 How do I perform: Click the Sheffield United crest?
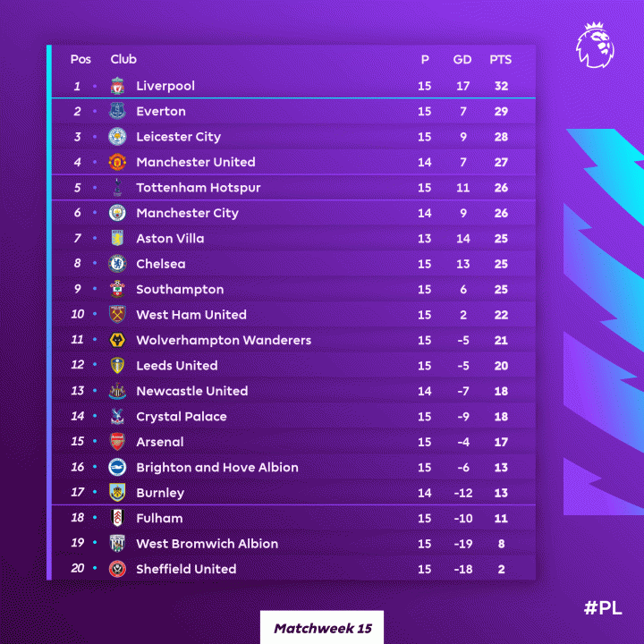(x=117, y=569)
